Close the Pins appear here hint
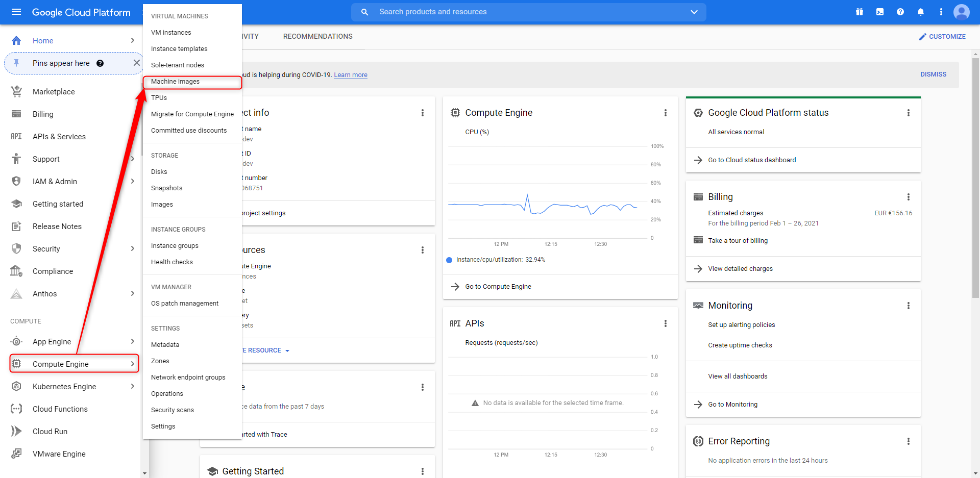Viewport: 980px width, 478px height. (136, 63)
